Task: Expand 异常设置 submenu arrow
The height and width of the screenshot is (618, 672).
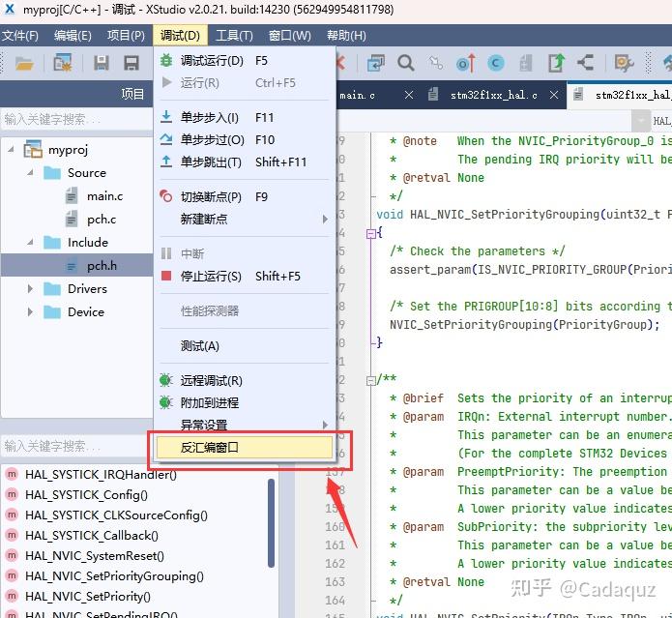Action: [x=325, y=425]
